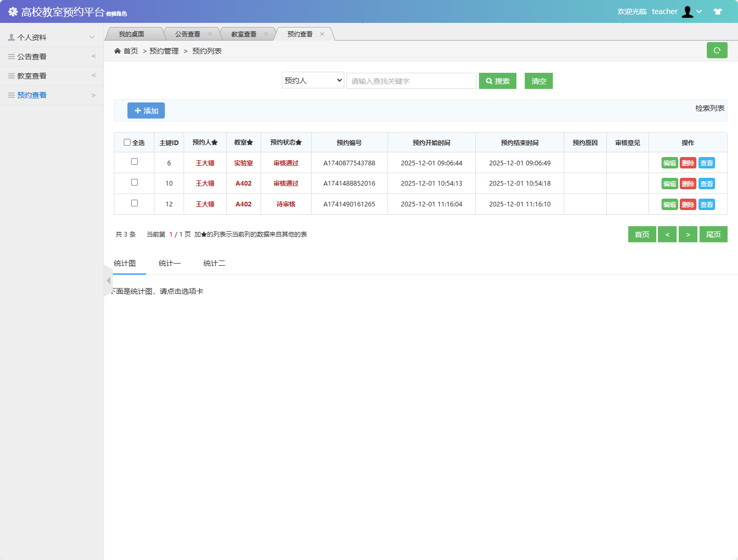Click the teacher user avatar icon
The height and width of the screenshot is (560, 738).
[688, 11]
